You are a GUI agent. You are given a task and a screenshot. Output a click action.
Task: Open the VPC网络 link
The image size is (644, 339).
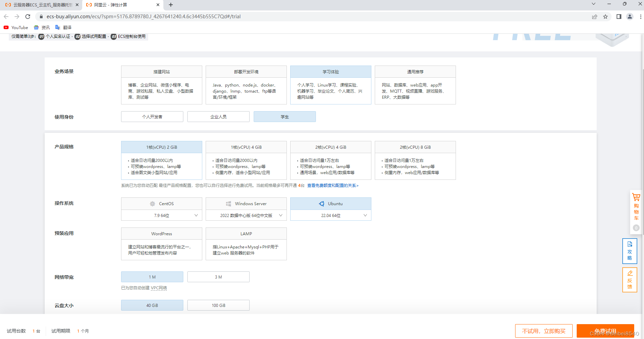coord(159,288)
